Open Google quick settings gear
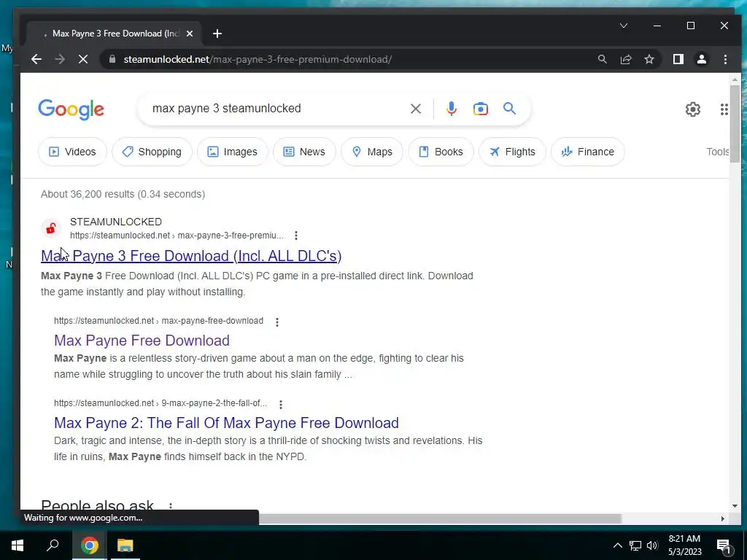 [x=693, y=109]
